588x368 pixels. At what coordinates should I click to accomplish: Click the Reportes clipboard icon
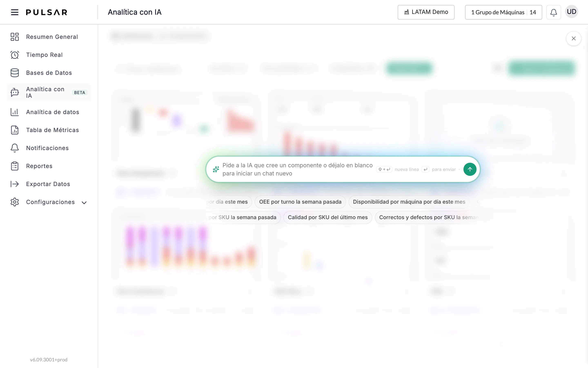pyautogui.click(x=14, y=166)
